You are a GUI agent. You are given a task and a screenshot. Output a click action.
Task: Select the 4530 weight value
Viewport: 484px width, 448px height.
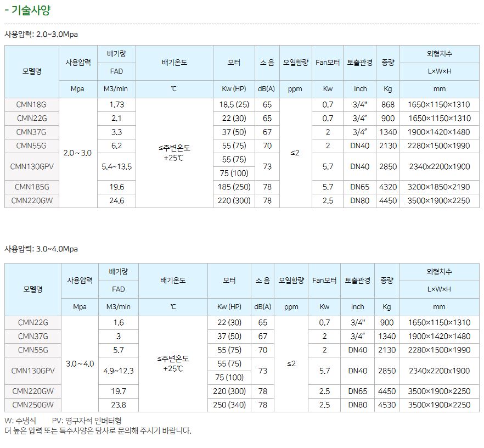click(x=387, y=405)
